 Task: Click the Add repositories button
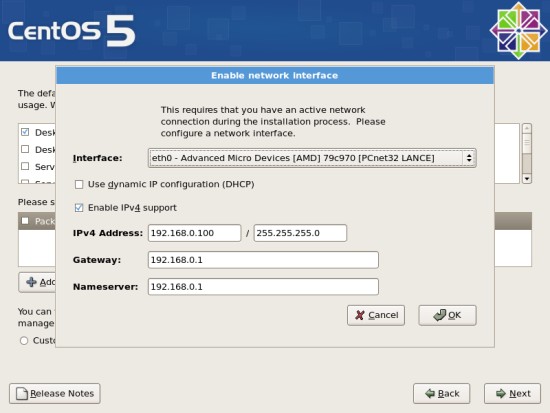tap(37, 282)
